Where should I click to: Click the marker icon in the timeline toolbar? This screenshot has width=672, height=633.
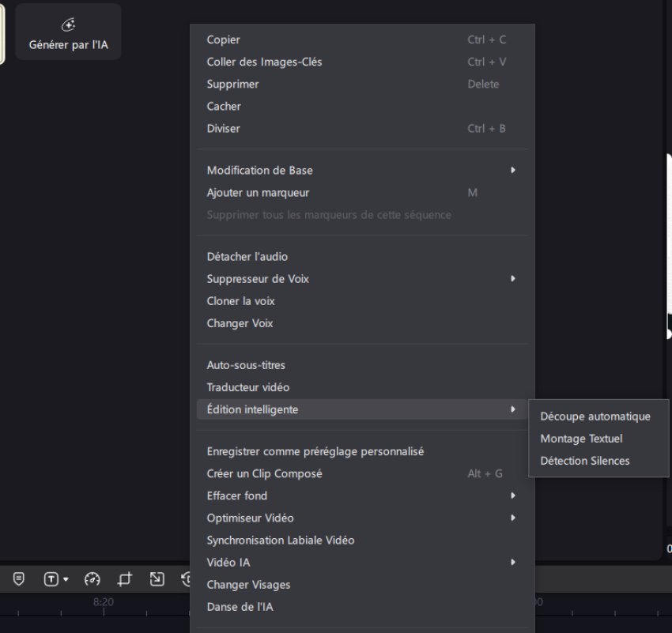coord(19,579)
